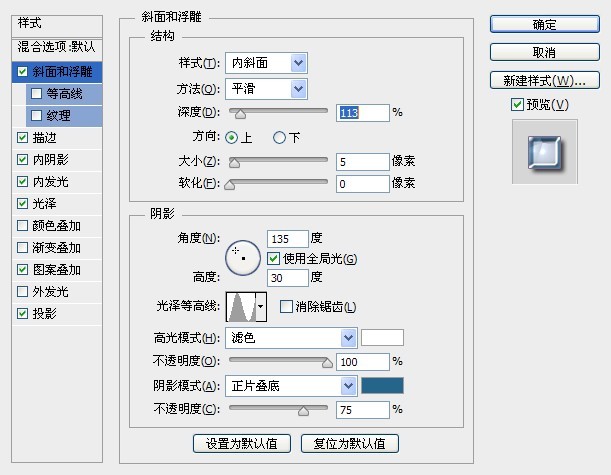Click the white highlight color swatch
611x475 pixels.
(382, 338)
